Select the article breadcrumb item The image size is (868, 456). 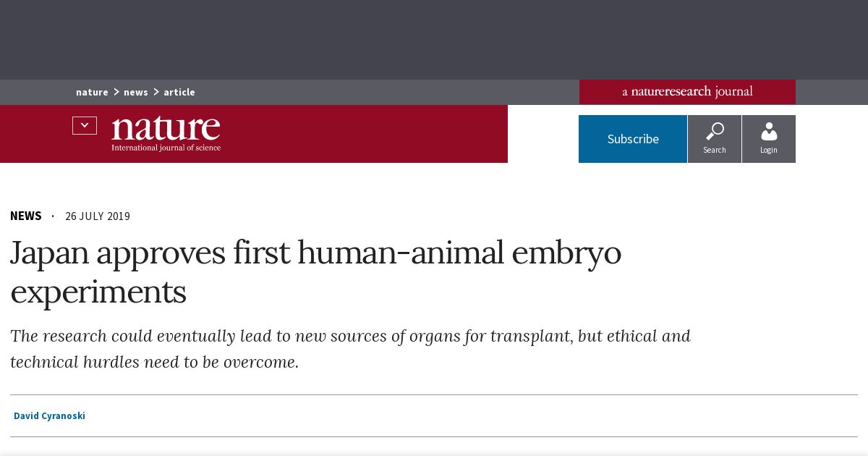pyautogui.click(x=179, y=92)
